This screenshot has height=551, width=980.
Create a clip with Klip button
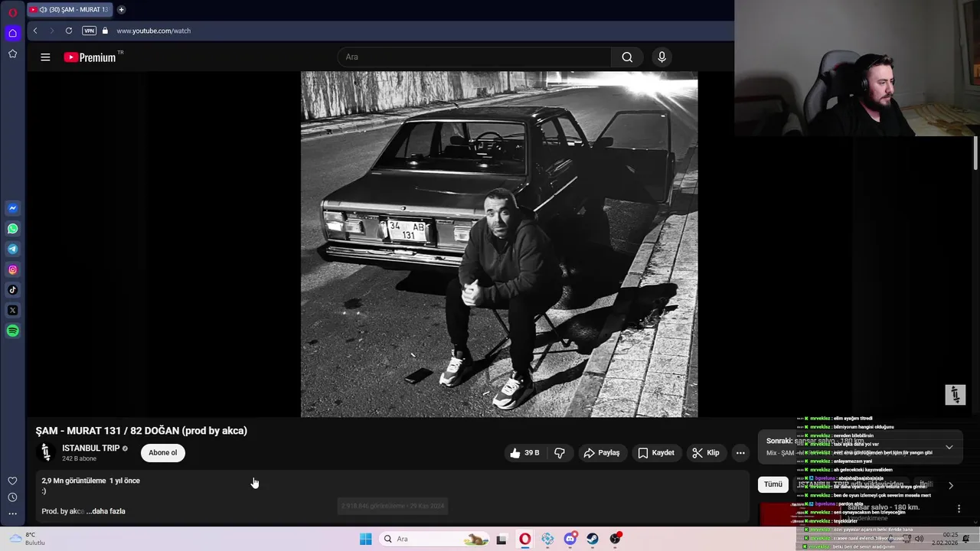(706, 453)
